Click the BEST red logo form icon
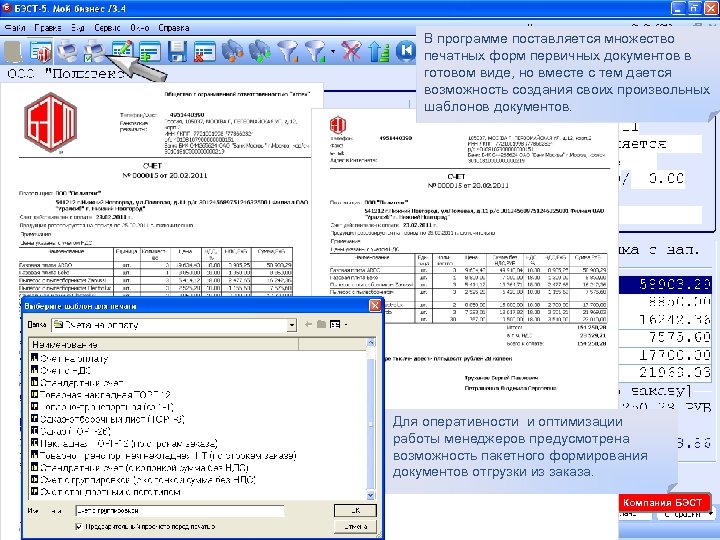720x540 pixels. click(40, 51)
